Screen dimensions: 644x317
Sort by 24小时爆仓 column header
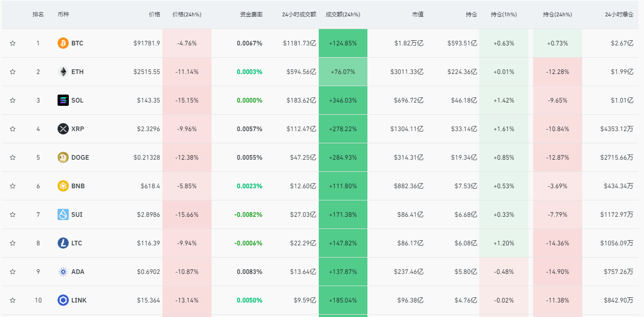click(619, 15)
